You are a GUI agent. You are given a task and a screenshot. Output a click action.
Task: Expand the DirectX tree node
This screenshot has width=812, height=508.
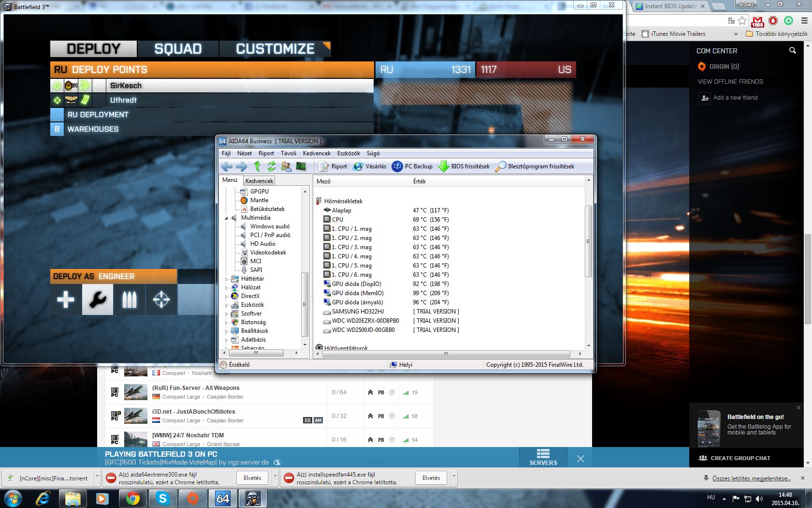(x=226, y=297)
